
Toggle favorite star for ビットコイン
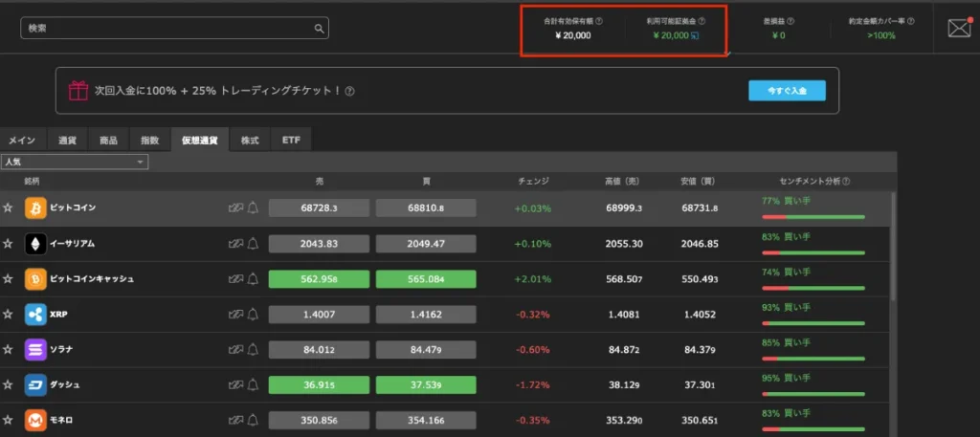[8, 208]
